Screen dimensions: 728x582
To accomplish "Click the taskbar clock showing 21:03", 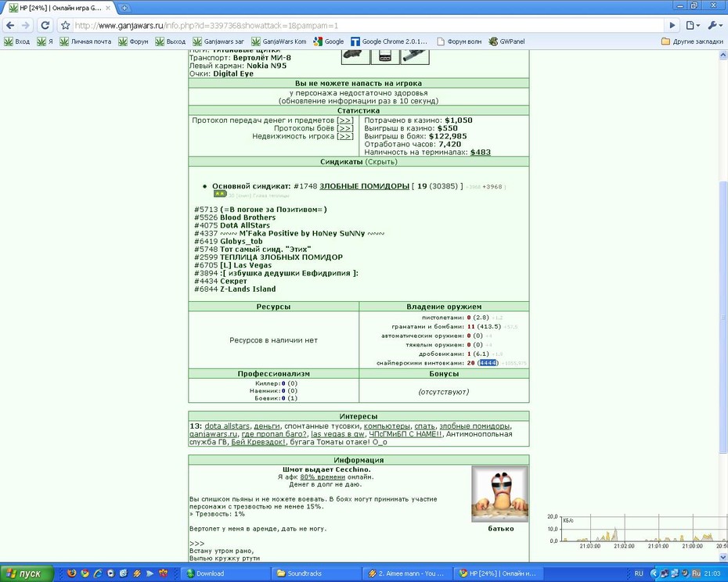I will (x=712, y=573).
